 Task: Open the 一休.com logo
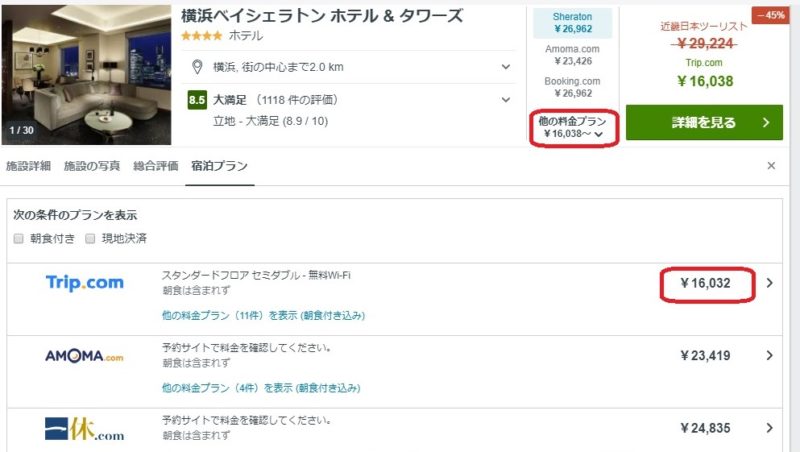(x=84, y=429)
